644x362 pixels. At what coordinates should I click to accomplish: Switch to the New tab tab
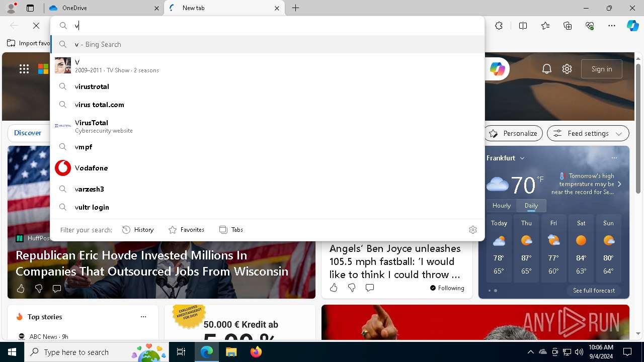tap(224, 8)
